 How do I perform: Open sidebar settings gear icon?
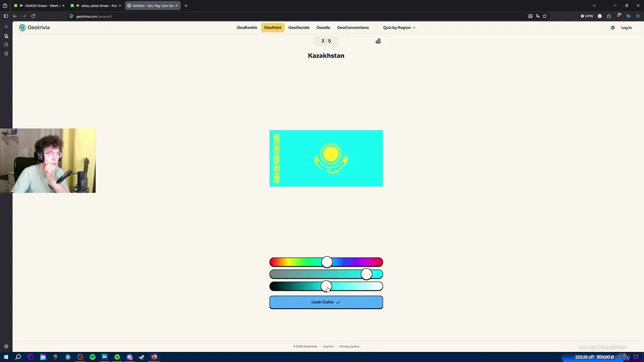(x=6, y=346)
